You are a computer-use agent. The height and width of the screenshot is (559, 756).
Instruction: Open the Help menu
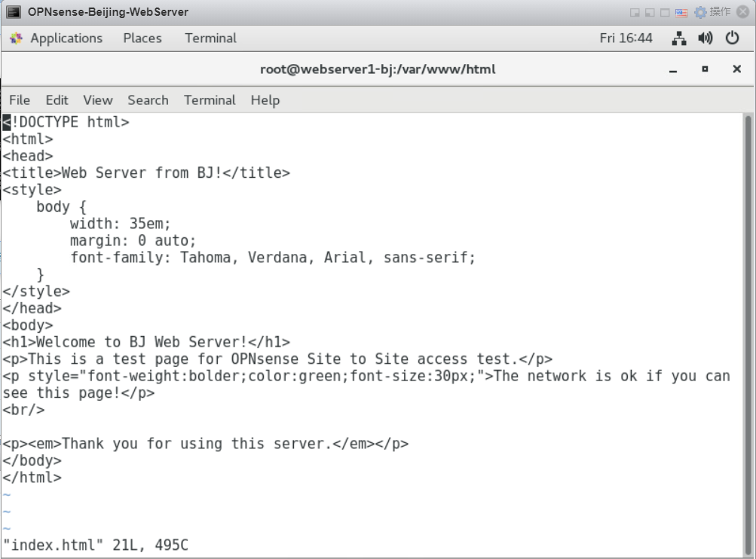tap(265, 100)
